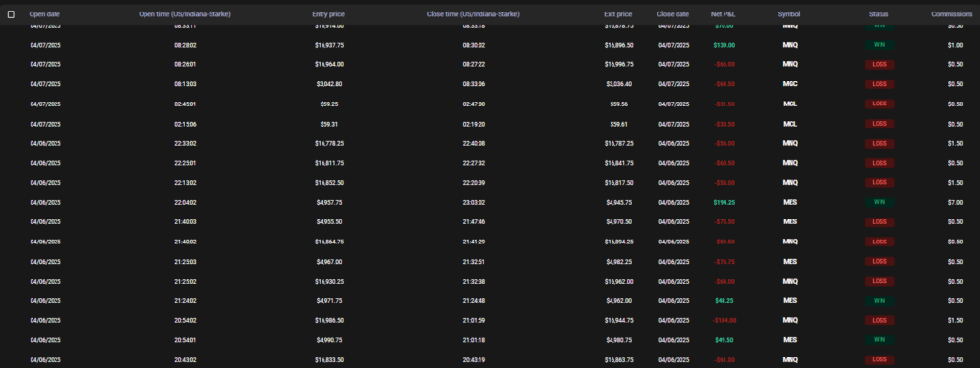Sort by Open time (US/Indiana-Starke) header

click(x=185, y=14)
